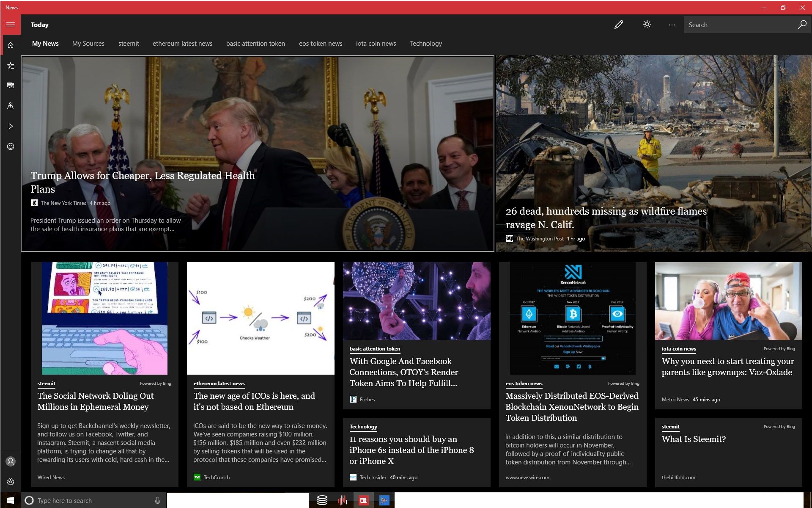Image resolution: width=812 pixels, height=508 pixels.
Task: Click Type here to search box
Action: point(93,500)
